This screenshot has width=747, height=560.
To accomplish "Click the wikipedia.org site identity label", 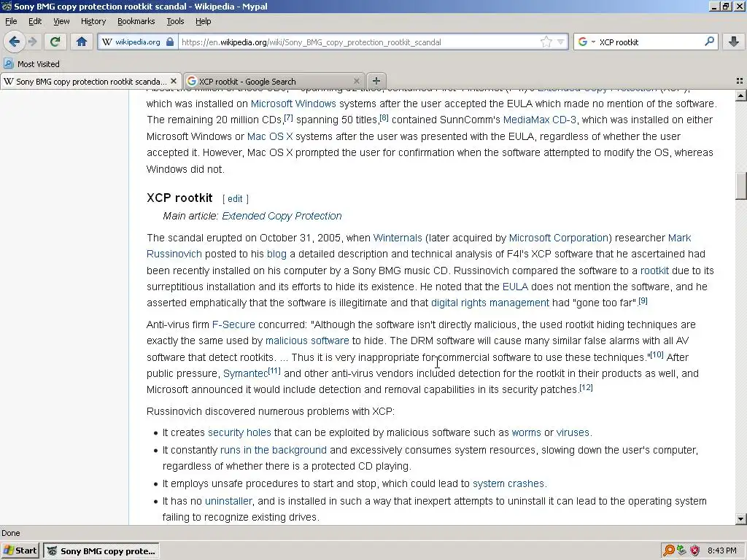I will click(x=138, y=42).
